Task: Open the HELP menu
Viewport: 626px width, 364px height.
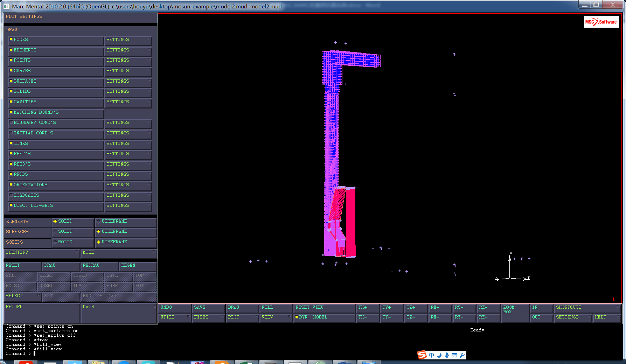Action: pyautogui.click(x=607, y=317)
